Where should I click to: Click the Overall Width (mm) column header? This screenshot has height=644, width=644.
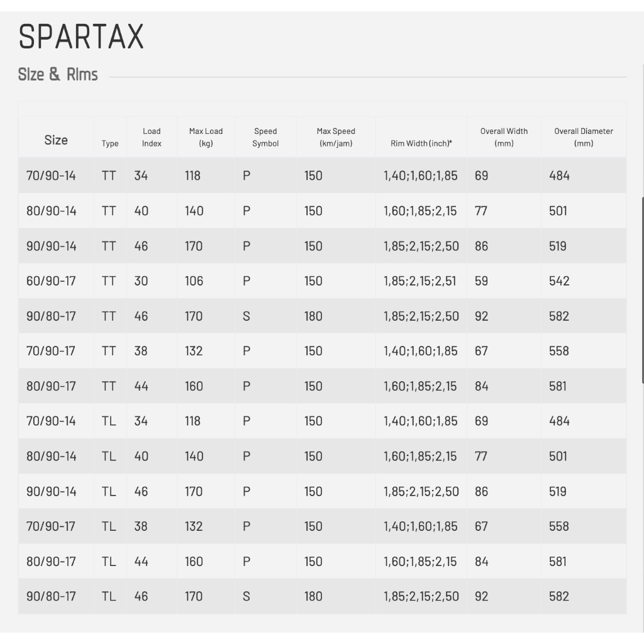click(x=504, y=137)
